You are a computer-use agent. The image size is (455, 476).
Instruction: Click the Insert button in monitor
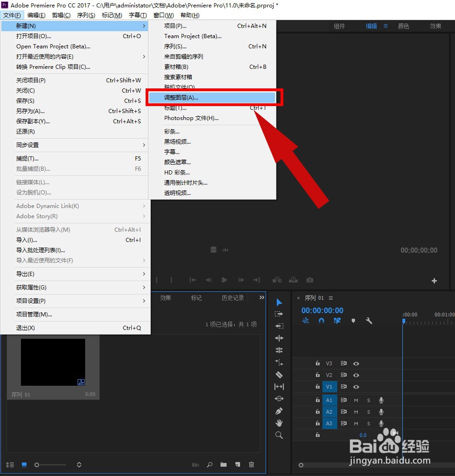[x=277, y=280]
